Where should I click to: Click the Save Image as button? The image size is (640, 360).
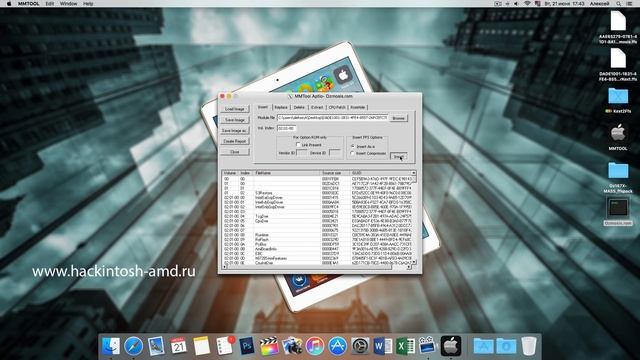tap(235, 131)
